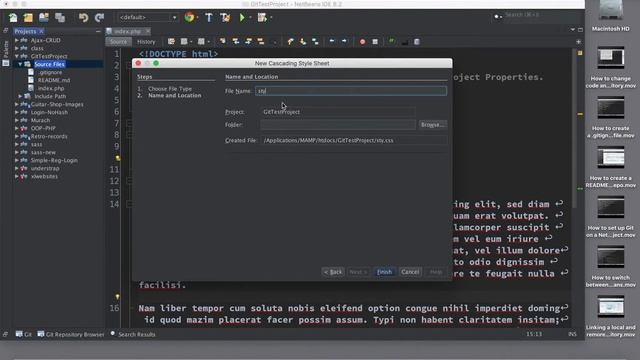Screen dimensions: 640x360
Task: Expand the Login-NoHash project
Action: [16, 112]
